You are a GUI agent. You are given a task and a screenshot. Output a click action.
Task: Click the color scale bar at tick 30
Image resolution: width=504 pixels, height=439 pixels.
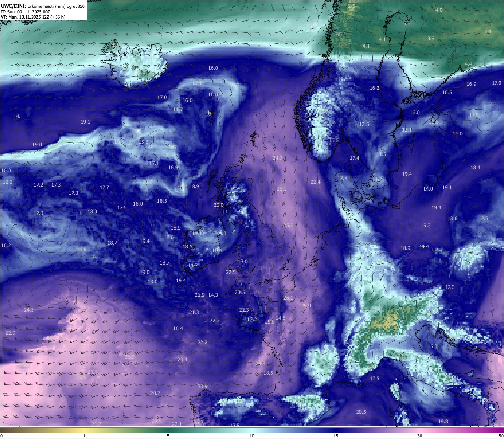(420, 430)
